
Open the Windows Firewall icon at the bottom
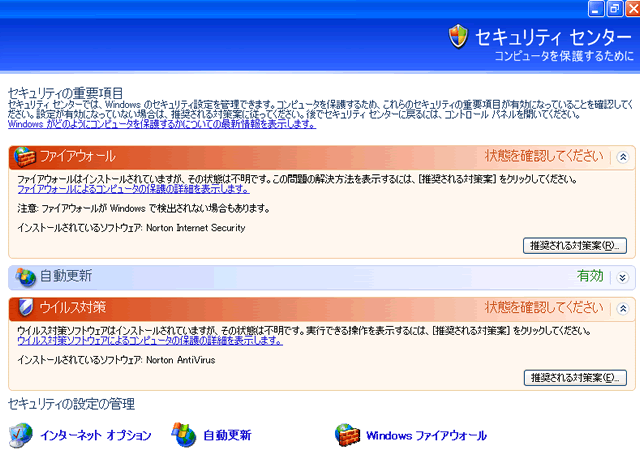click(347, 435)
